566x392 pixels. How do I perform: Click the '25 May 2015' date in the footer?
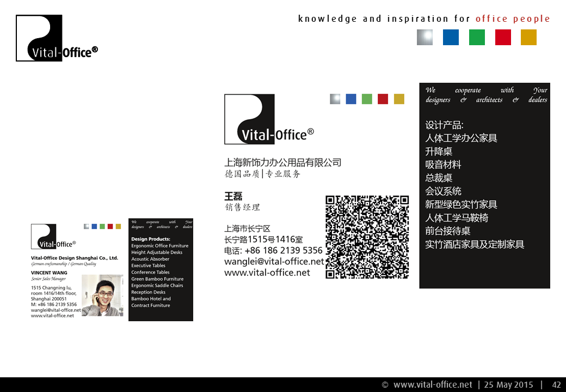[508, 385]
